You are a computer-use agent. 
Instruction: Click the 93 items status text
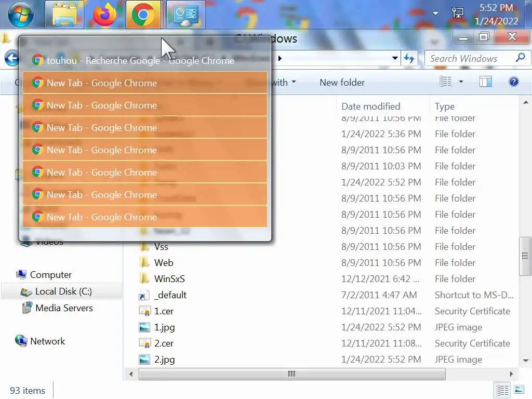(x=28, y=391)
